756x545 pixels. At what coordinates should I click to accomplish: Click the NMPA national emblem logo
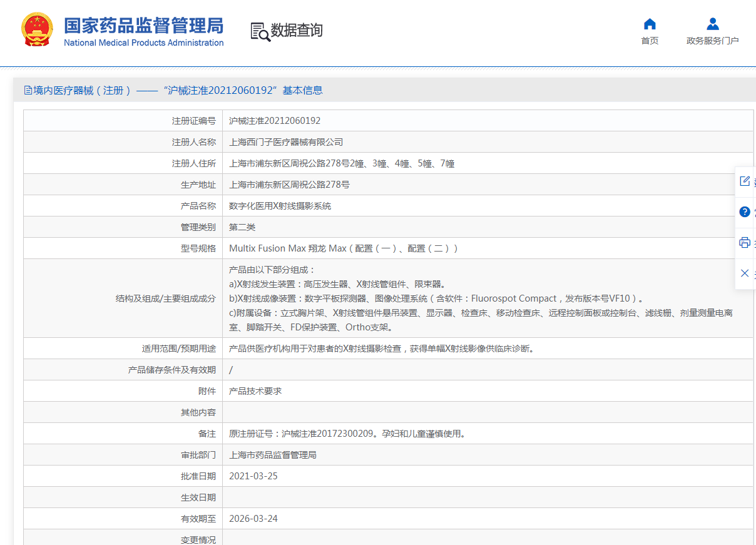38,29
